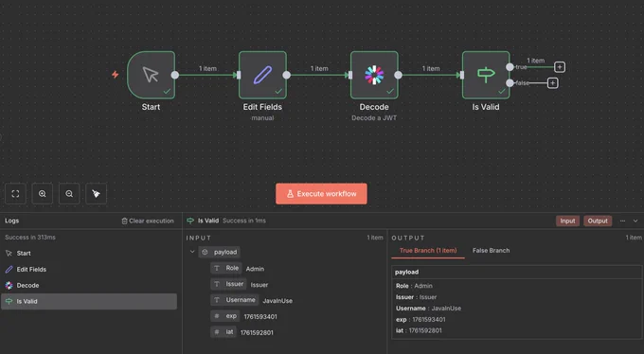This screenshot has width=644, height=354.
Task: Click the Is Valid true output connector
Action: (x=510, y=67)
